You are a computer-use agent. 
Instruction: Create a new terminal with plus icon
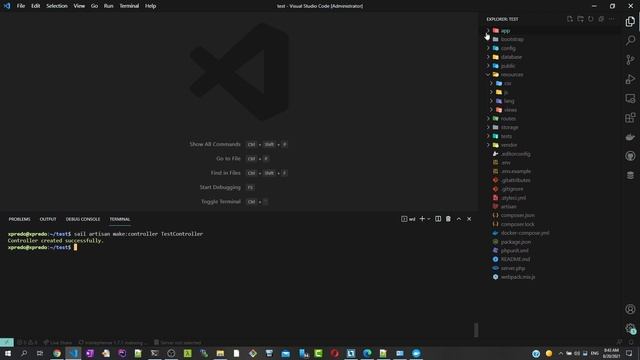coord(422,219)
